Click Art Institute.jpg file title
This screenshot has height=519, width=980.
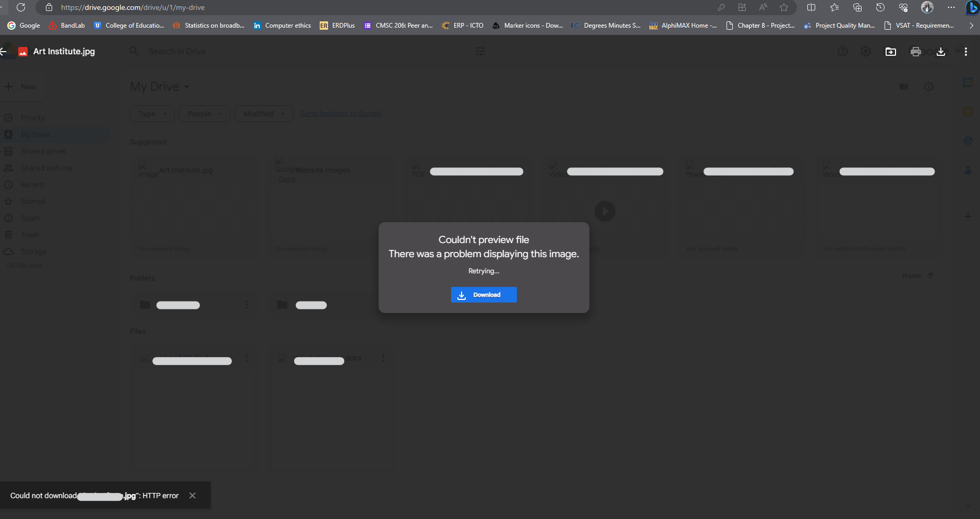click(x=64, y=51)
